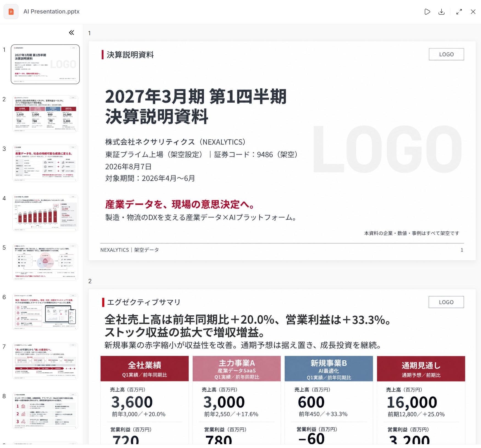Expand the viewer to fullscreen

point(459,12)
